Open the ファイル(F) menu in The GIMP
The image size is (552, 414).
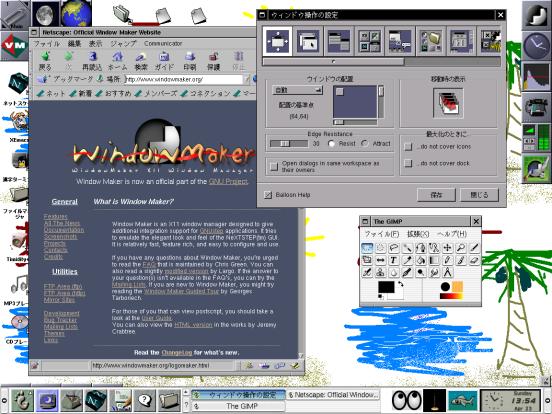pyautogui.click(x=382, y=234)
